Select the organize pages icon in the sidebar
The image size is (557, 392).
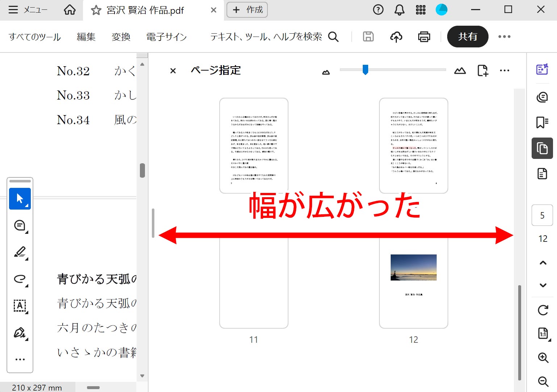tap(542, 148)
